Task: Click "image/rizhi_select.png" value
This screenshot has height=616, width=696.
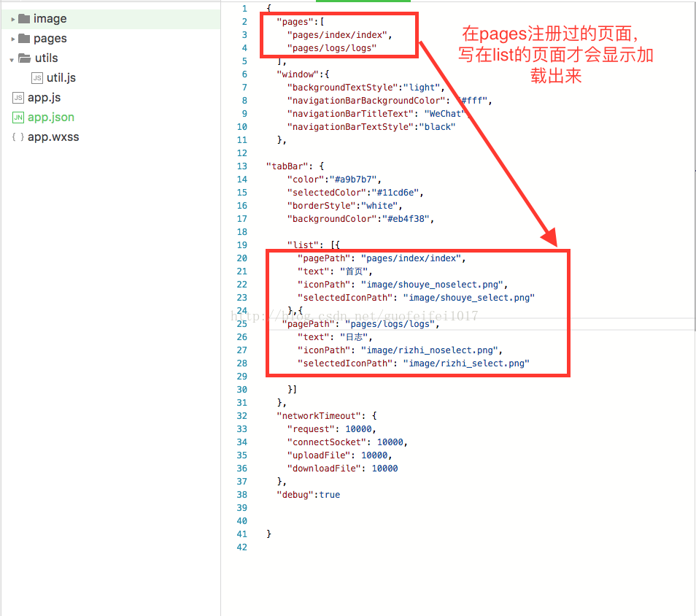Action: click(x=466, y=363)
